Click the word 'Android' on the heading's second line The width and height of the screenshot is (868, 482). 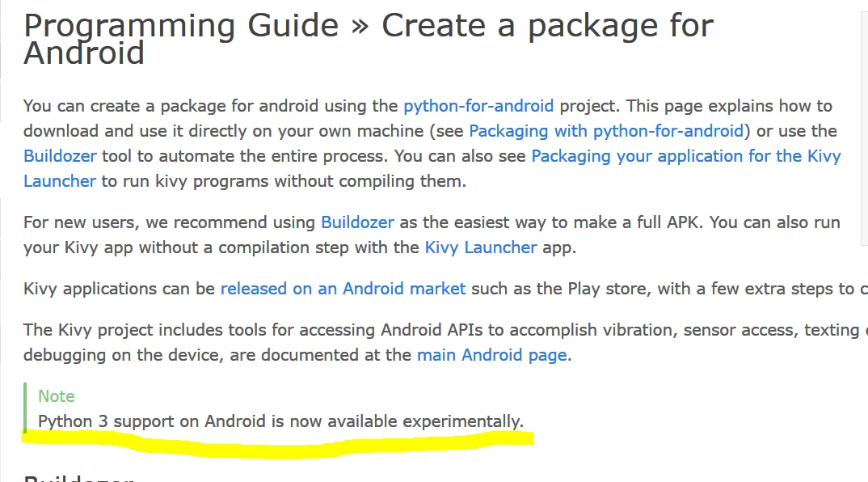click(84, 54)
